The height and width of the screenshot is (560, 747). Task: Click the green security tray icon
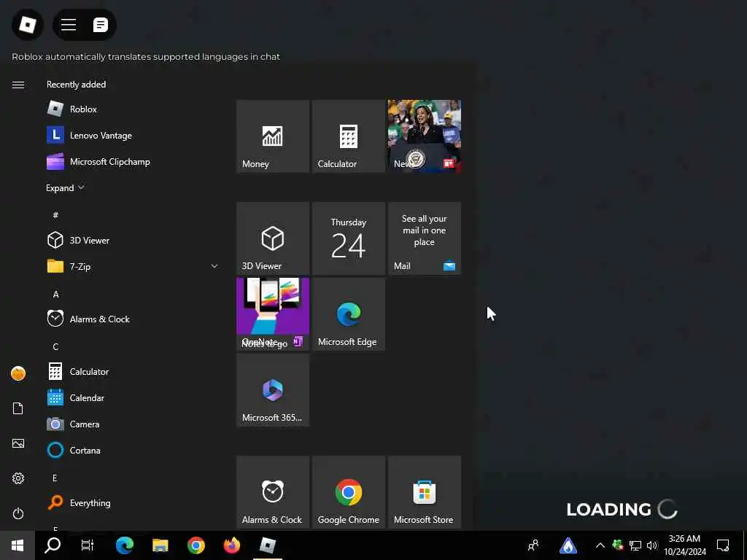coord(618,545)
